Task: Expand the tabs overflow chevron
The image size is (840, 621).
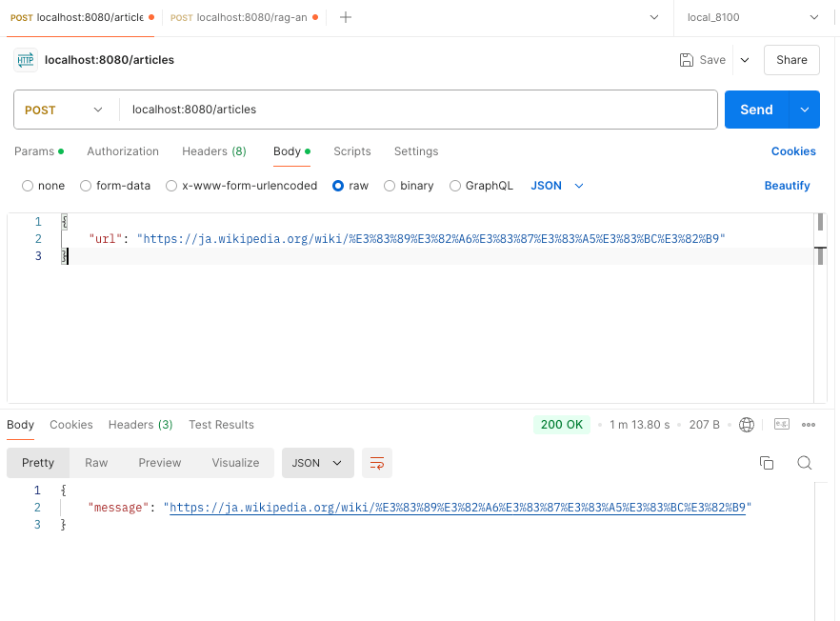Action: tap(654, 18)
